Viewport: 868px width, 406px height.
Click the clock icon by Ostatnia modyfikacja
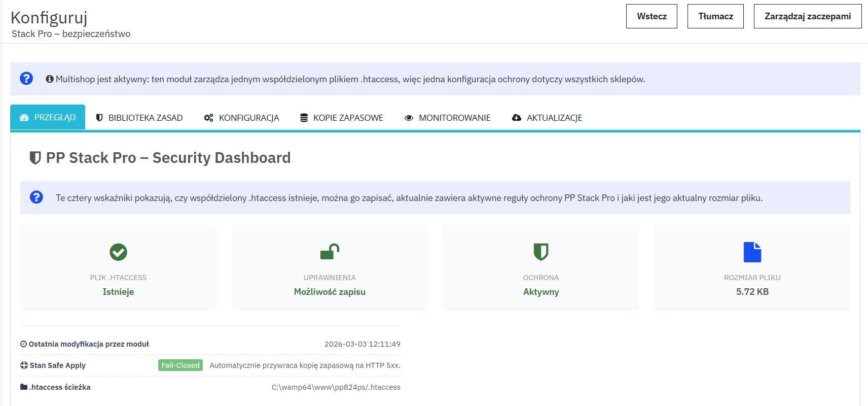(23, 344)
